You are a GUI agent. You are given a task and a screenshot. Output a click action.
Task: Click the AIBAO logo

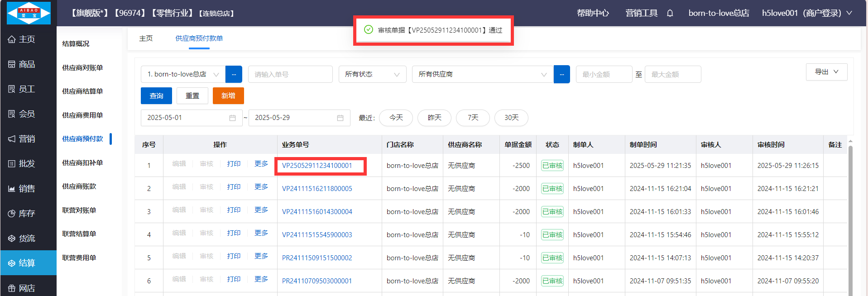click(x=29, y=13)
